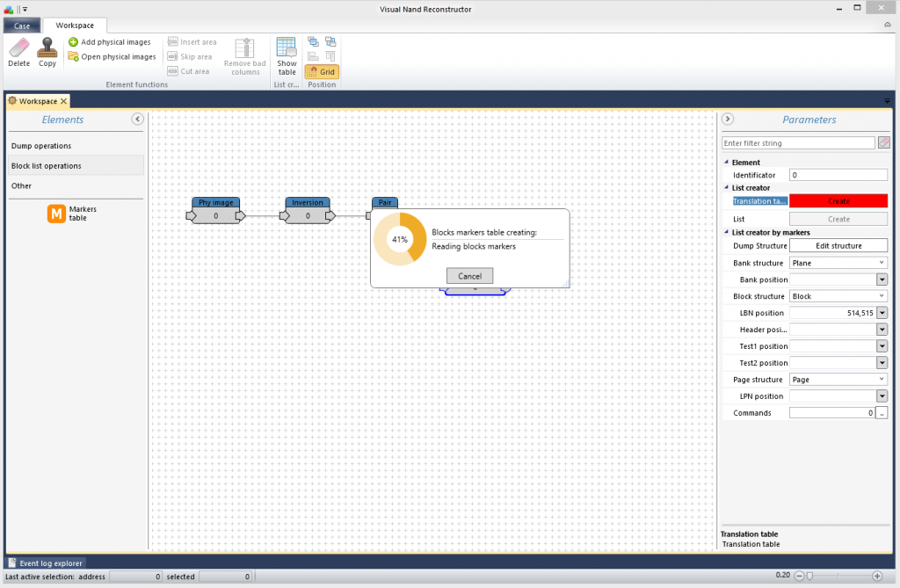Screen dimensions: 900x588
Task: Collapse the List creator group
Action: [x=726, y=187]
